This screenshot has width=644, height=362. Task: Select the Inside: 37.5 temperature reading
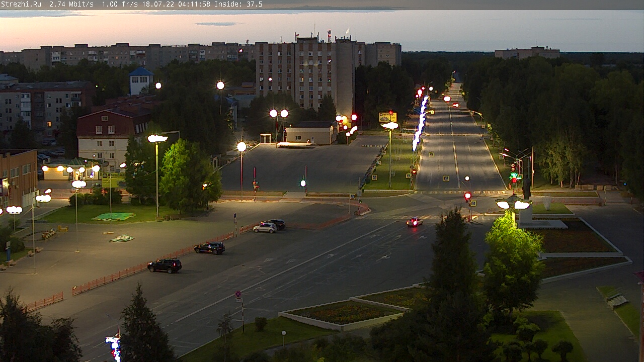pos(238,4)
